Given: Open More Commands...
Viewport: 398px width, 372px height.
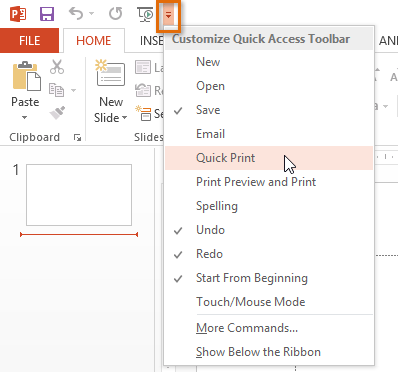Looking at the screenshot, I should [269, 328].
